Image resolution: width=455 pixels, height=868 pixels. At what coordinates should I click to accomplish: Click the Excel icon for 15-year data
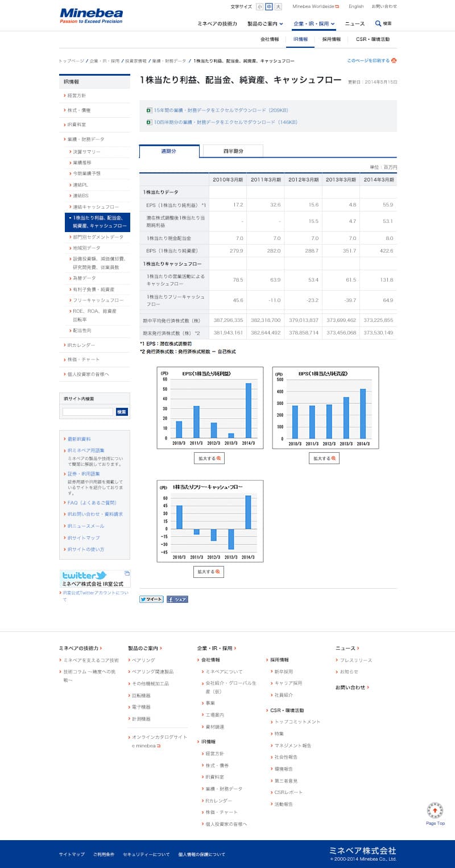coord(149,110)
